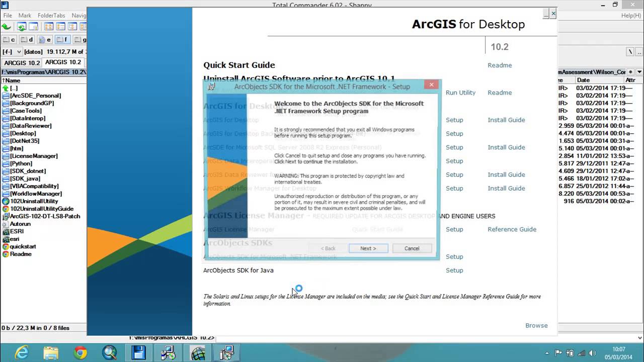The image size is (644, 362).
Task: Click the quickstart file icon
Action: click(6, 246)
